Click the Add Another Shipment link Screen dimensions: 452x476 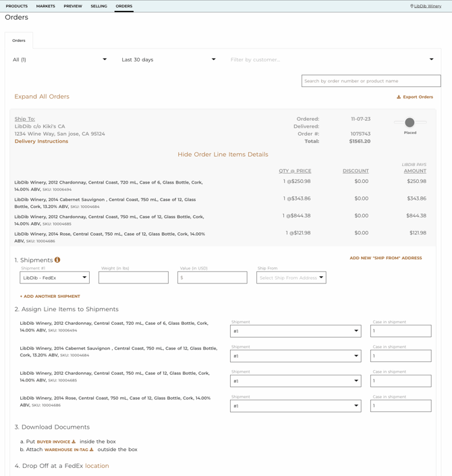tap(50, 296)
